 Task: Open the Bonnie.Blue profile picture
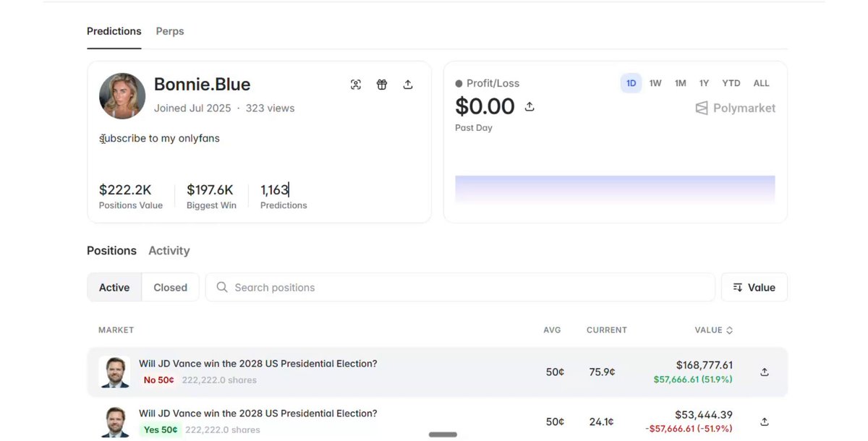point(122,95)
